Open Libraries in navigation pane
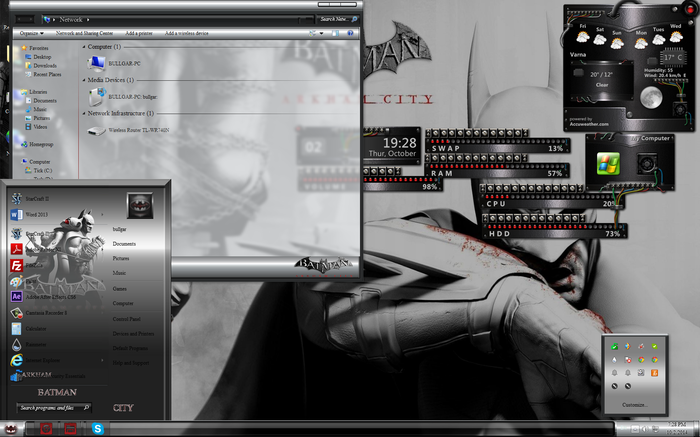 point(38,92)
